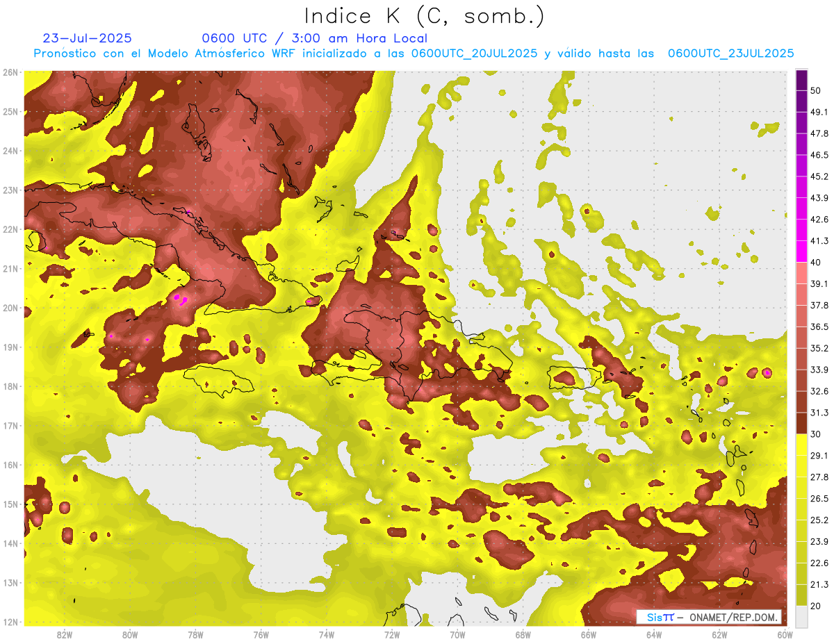Select the "43.9" color bar value

point(819,198)
